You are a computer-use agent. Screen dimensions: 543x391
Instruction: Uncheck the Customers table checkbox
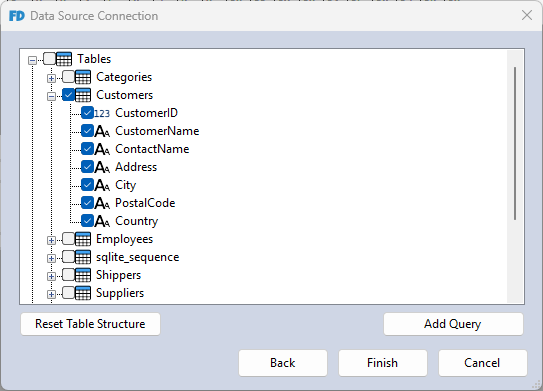coord(68,95)
